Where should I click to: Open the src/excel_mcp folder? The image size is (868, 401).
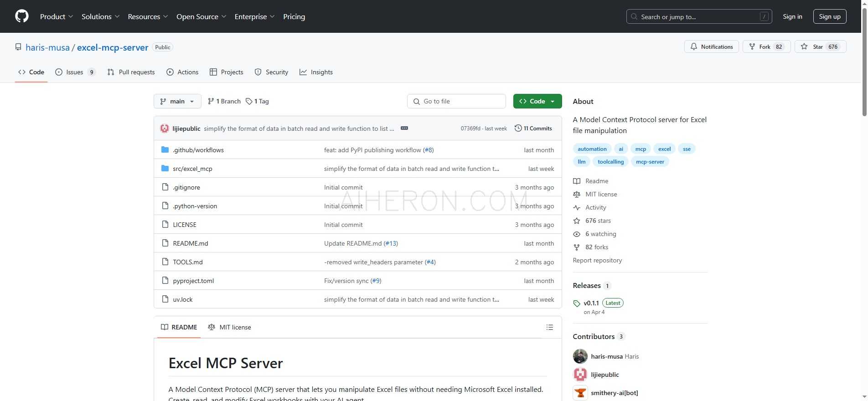[192, 169]
